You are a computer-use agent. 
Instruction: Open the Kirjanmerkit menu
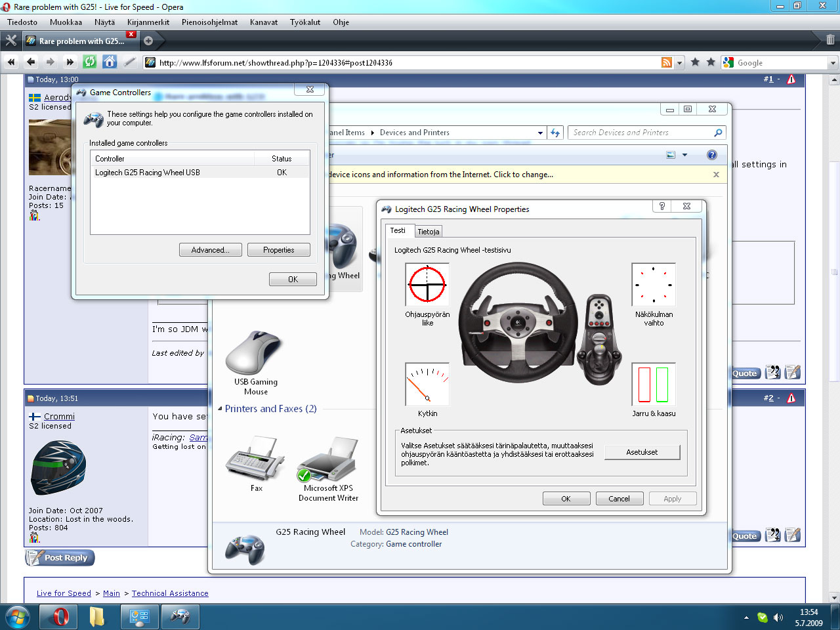click(x=148, y=22)
